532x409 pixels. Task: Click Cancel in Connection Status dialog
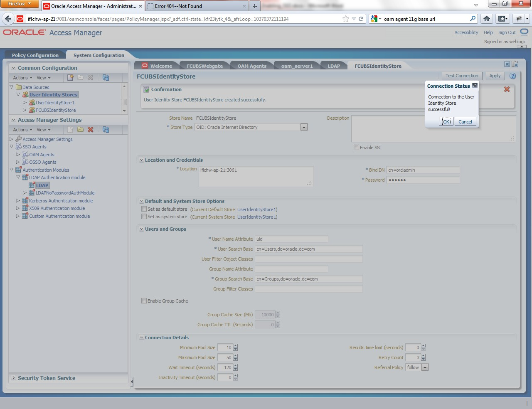click(465, 122)
